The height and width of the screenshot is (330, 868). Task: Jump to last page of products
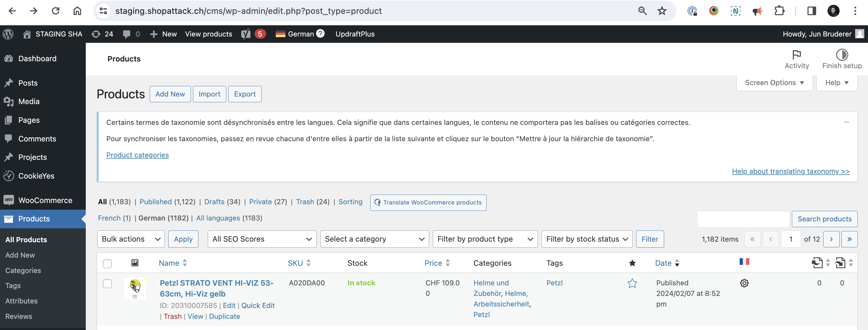[x=849, y=239]
